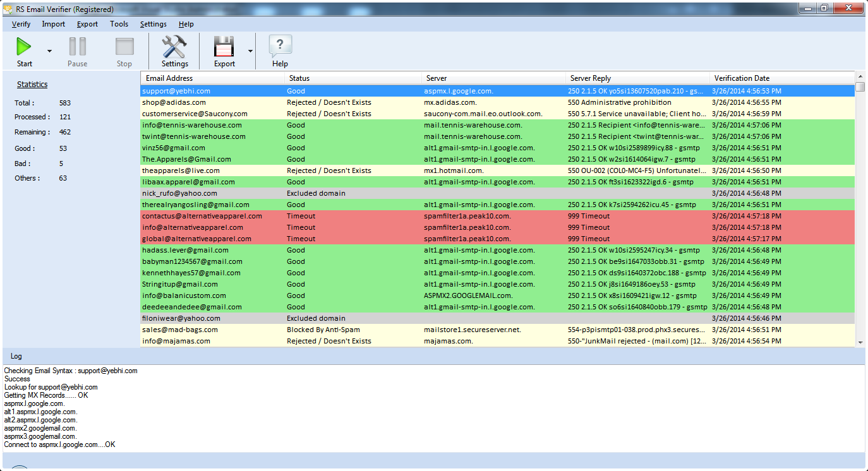Image resolution: width=868 pixels, height=471 pixels.
Task: Click the Statistics heading link
Action: [x=32, y=85]
